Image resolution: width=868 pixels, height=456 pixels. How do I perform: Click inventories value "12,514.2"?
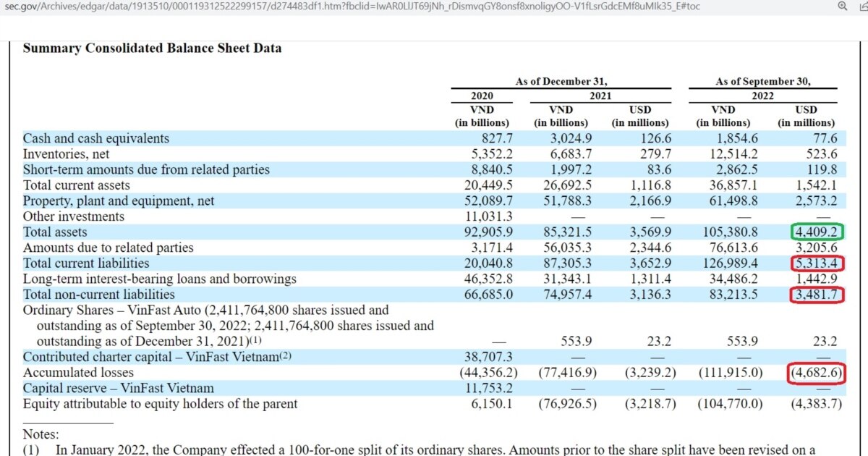tap(733, 154)
